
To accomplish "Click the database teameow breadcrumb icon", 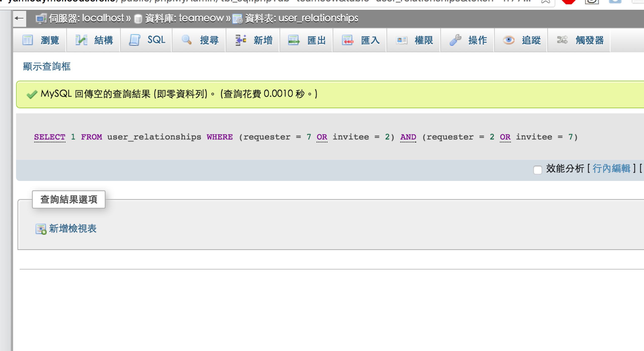I will 138,19.
